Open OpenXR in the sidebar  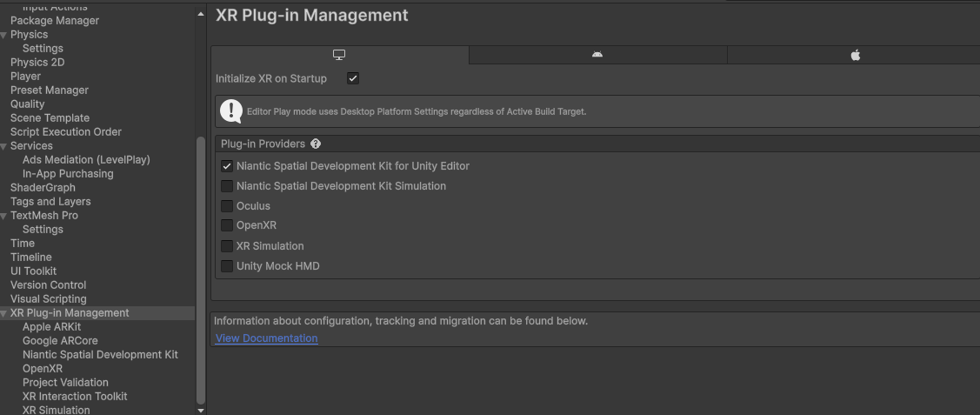coord(43,369)
